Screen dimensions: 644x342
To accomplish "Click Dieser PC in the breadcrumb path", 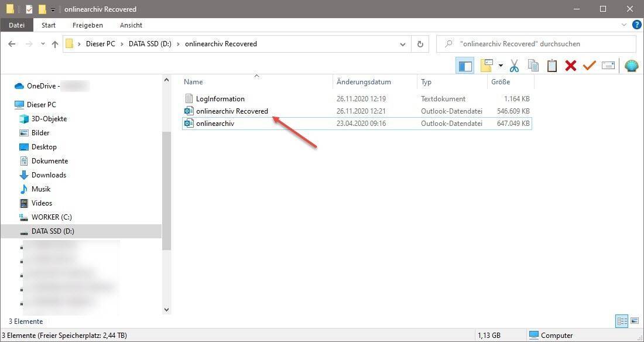I will pos(100,44).
